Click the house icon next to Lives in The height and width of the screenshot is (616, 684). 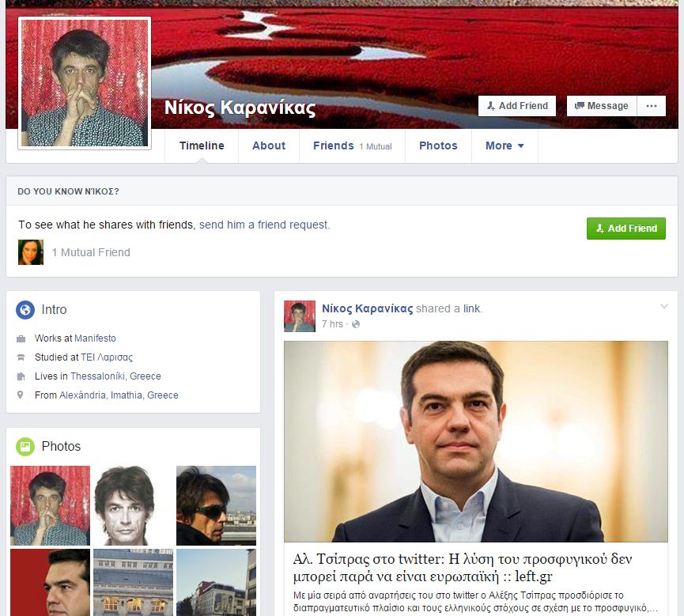pos(21,376)
